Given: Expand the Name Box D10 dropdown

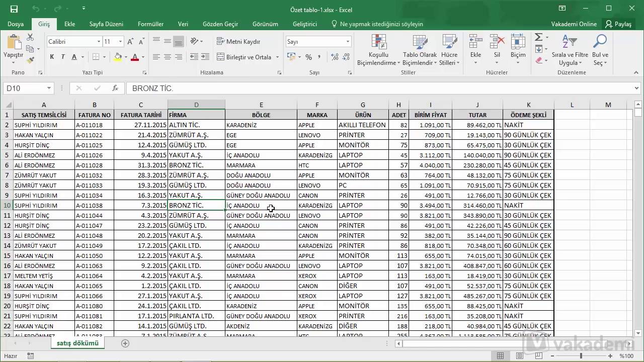Looking at the screenshot, I should click(49, 88).
